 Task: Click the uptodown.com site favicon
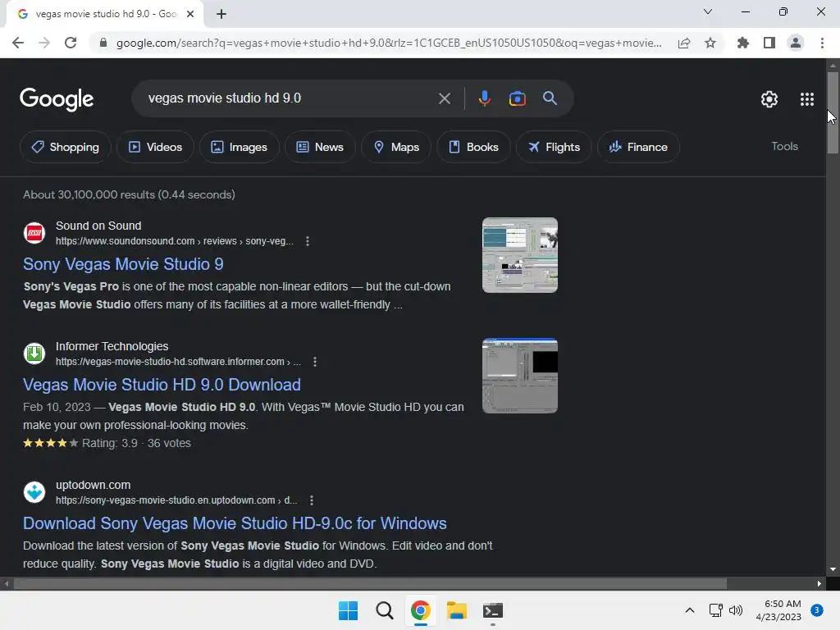coord(34,492)
